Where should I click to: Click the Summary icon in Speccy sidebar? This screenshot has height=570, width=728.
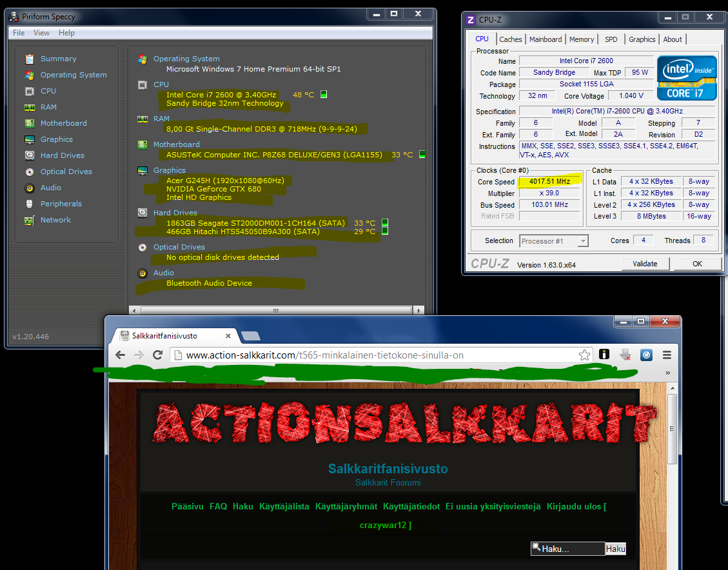click(x=30, y=59)
